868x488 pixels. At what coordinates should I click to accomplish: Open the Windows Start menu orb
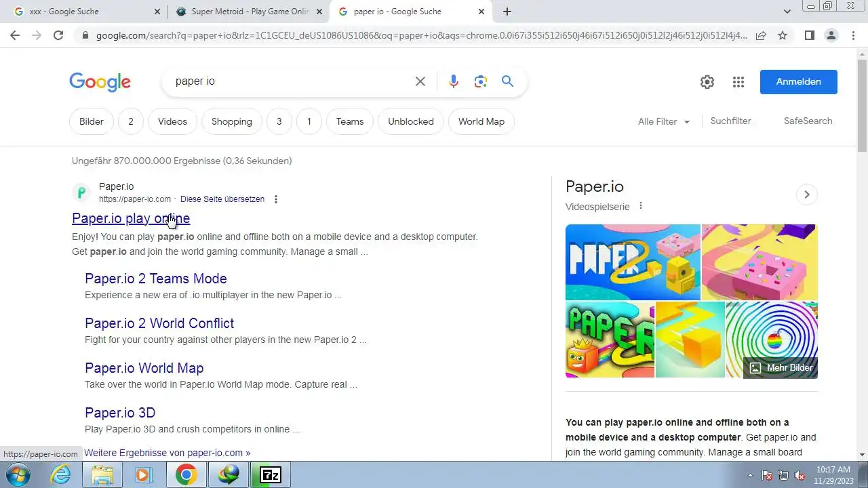click(x=18, y=474)
